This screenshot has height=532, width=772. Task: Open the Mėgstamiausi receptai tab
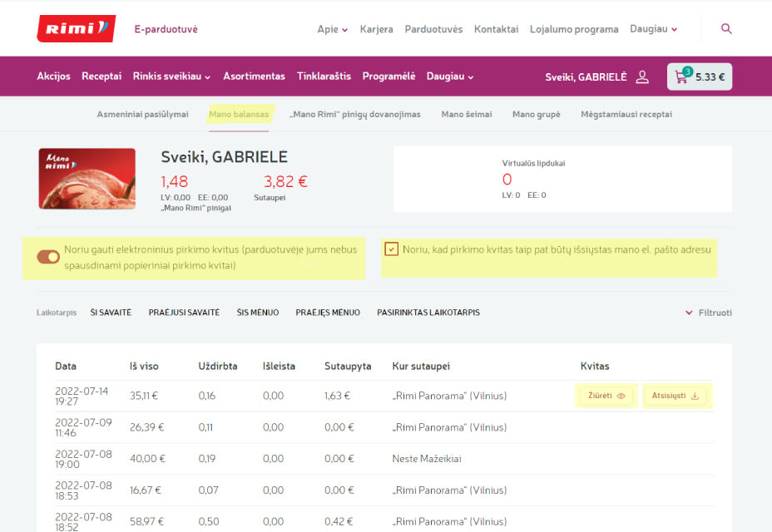pyautogui.click(x=626, y=114)
